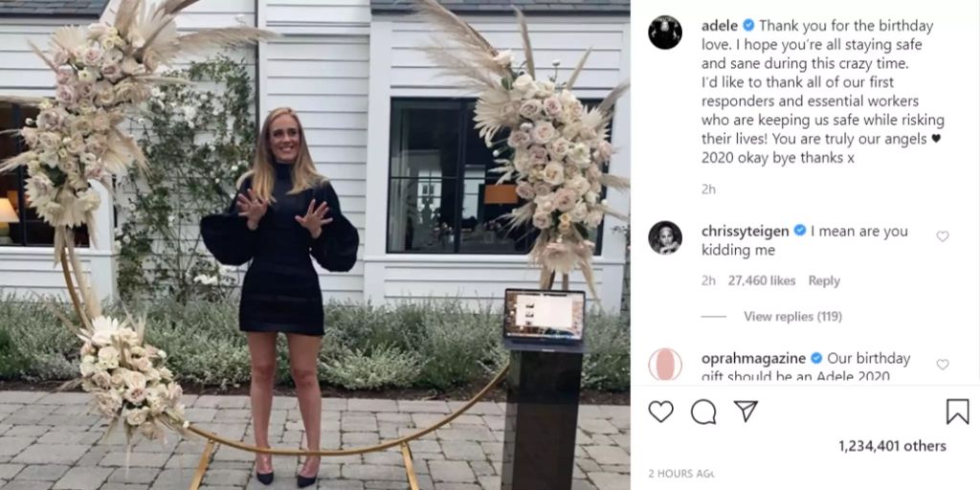Open oprahmagazine's profile avatar
980x490 pixels.
(x=665, y=365)
